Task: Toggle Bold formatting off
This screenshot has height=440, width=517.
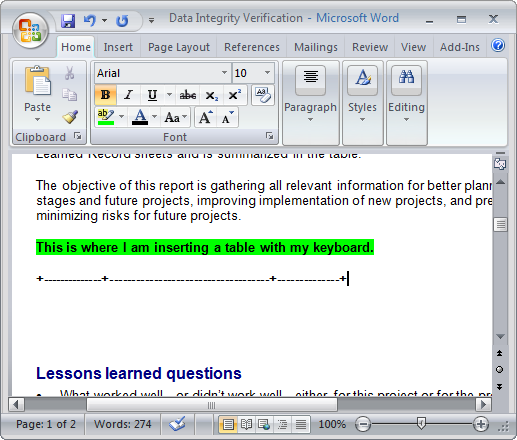Action: (x=105, y=95)
